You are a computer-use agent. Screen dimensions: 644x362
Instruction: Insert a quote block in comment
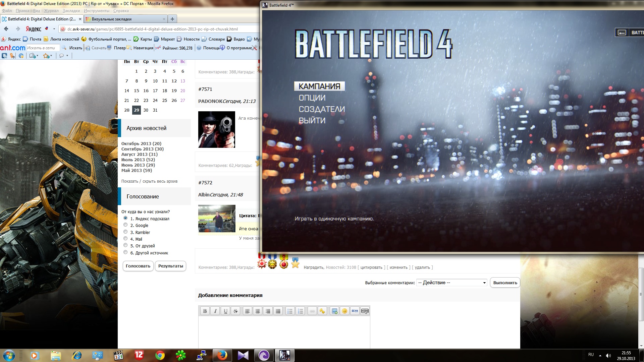click(x=355, y=311)
